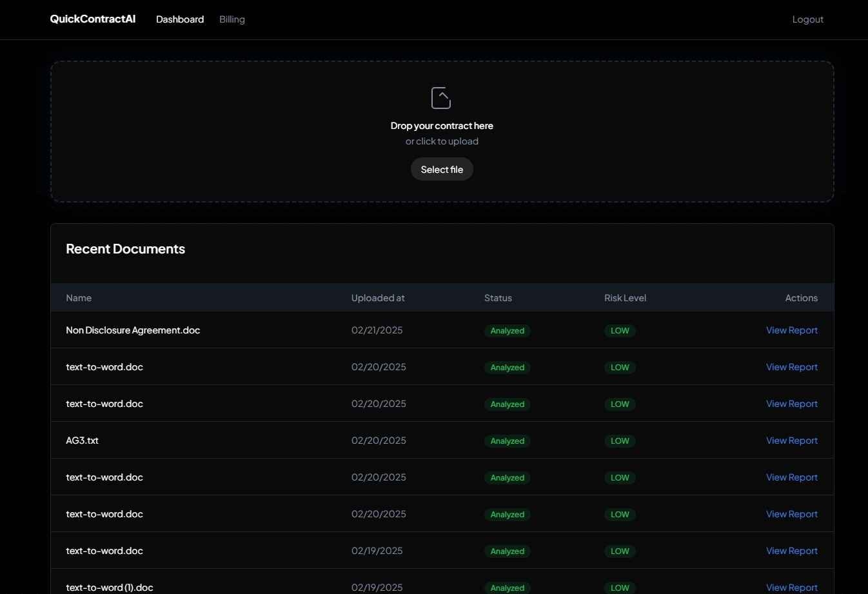Click the Recent Documents heading
868x594 pixels.
coord(125,249)
